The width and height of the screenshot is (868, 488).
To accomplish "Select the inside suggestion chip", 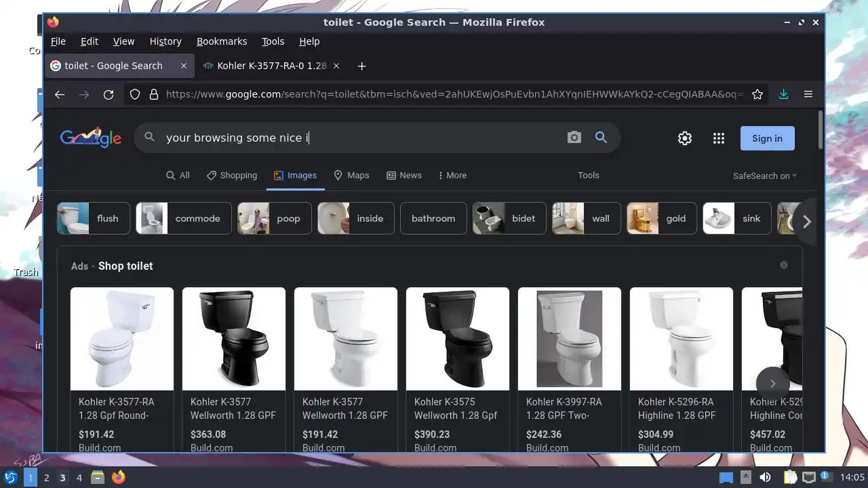I will pyautogui.click(x=356, y=218).
